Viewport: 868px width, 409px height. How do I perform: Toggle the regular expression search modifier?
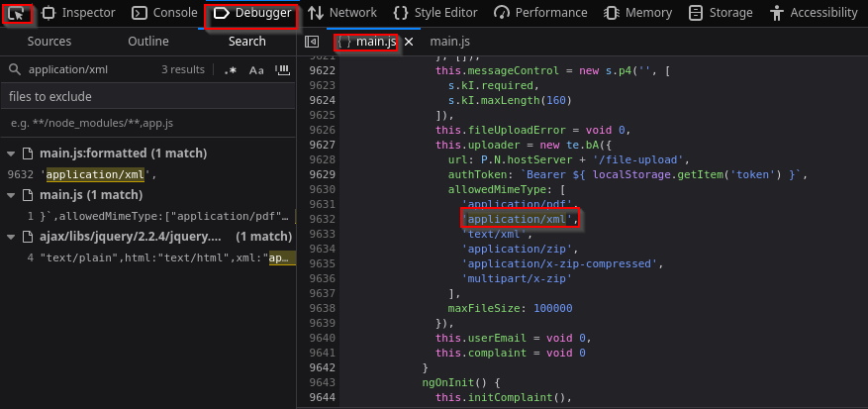point(231,70)
